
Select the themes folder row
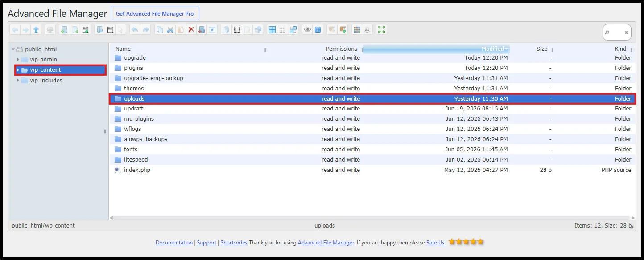[372, 89]
